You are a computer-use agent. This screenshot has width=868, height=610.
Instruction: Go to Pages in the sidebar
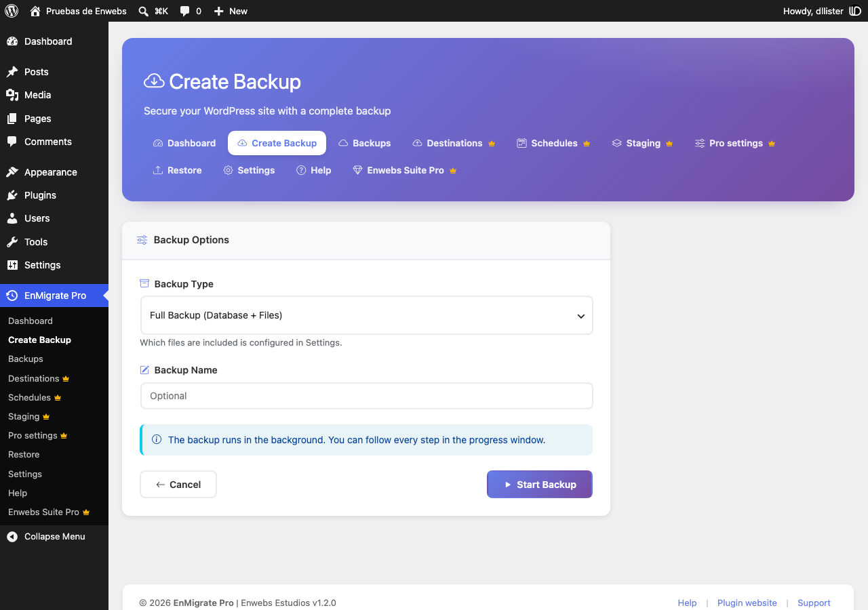tap(54, 119)
